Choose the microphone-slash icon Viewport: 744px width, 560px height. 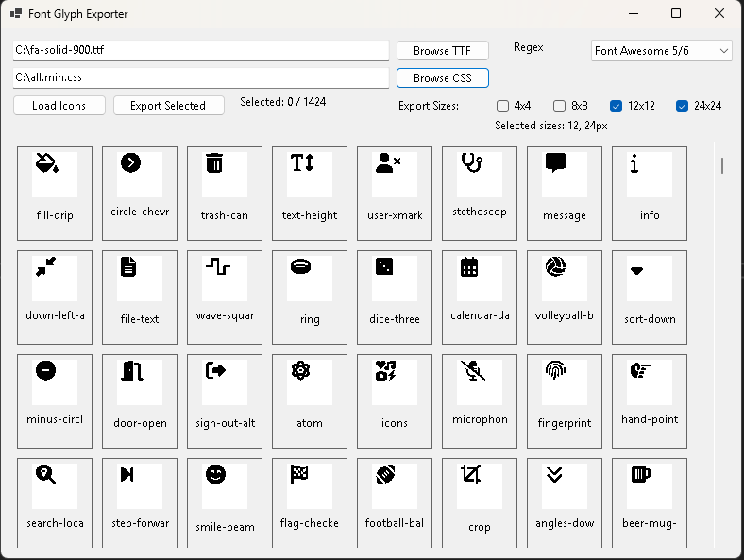coord(480,401)
